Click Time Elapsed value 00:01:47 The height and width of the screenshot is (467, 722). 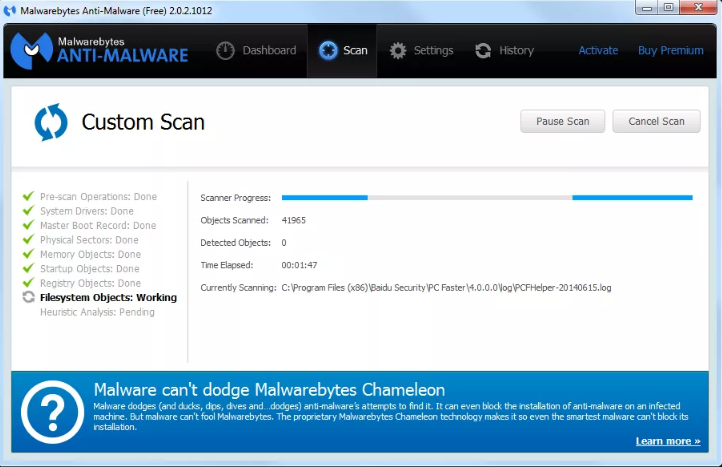pos(299,265)
